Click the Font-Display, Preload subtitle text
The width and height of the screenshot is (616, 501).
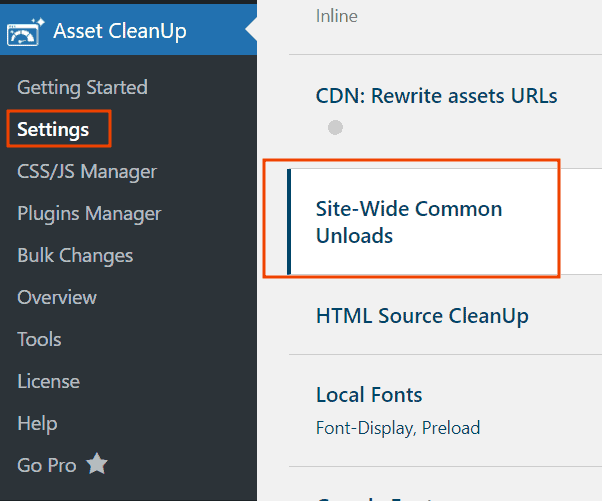coord(398,428)
